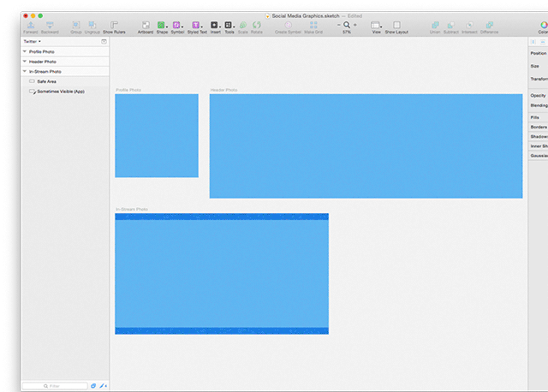Select the Profile Photo blue square
This screenshot has height=392, width=548.
[157, 135]
